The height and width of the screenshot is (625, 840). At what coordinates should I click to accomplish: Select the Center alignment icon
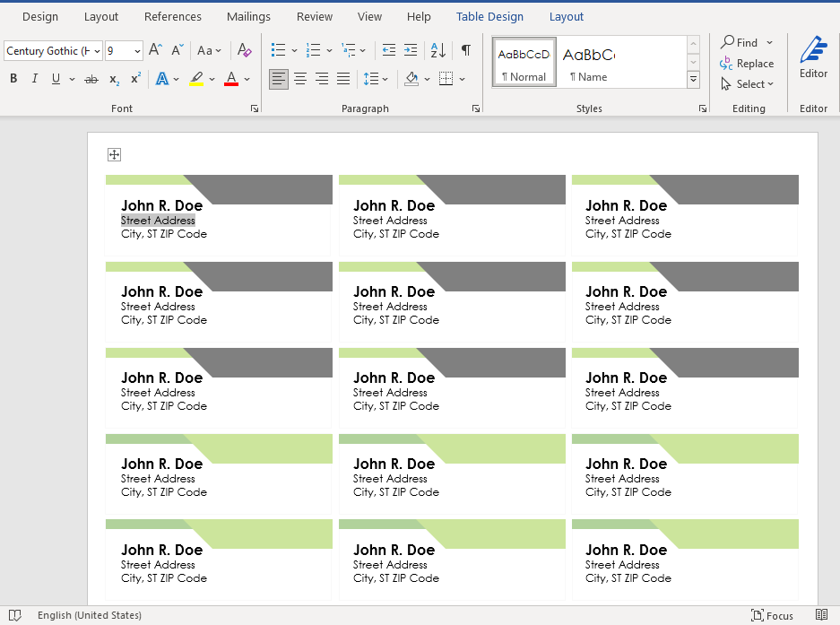pyautogui.click(x=300, y=79)
